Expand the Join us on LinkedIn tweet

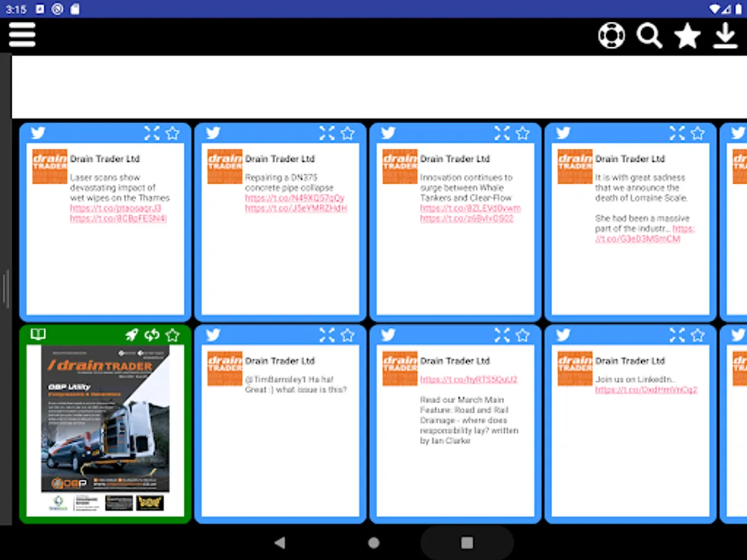coord(677,335)
